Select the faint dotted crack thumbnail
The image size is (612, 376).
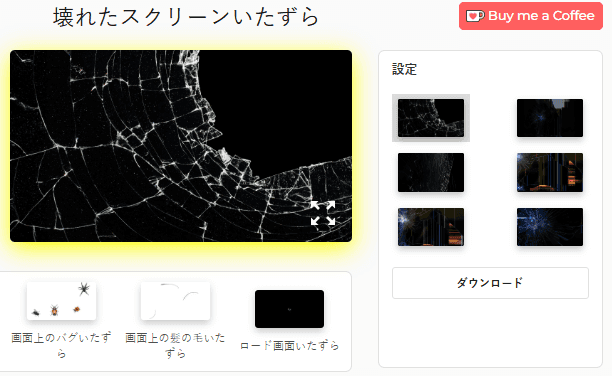(x=431, y=172)
